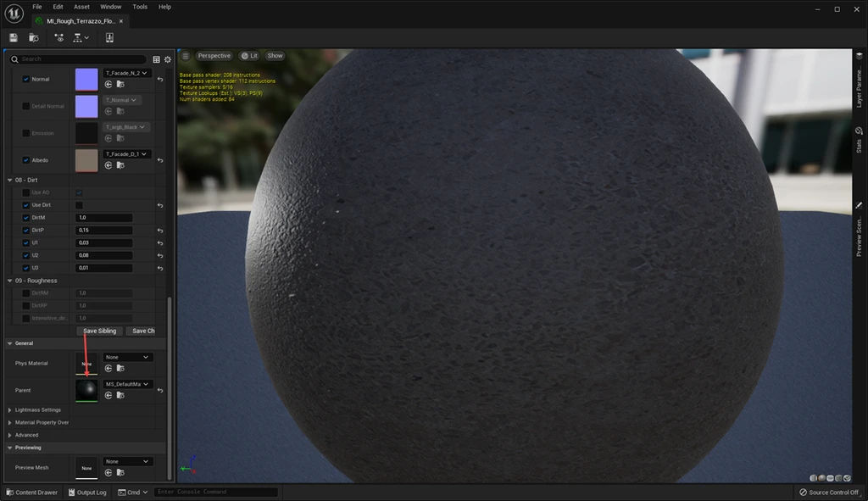The width and height of the screenshot is (868, 501).
Task: Expand Material Property Overrides section
Action: (10, 422)
